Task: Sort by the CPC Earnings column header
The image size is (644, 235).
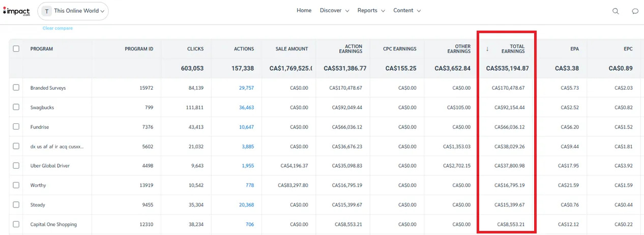Action: 400,49
